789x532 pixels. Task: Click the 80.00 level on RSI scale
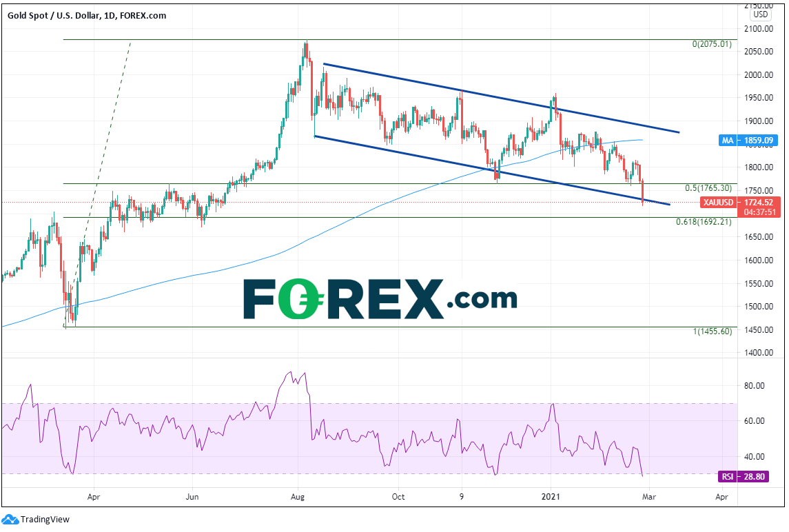click(758, 386)
